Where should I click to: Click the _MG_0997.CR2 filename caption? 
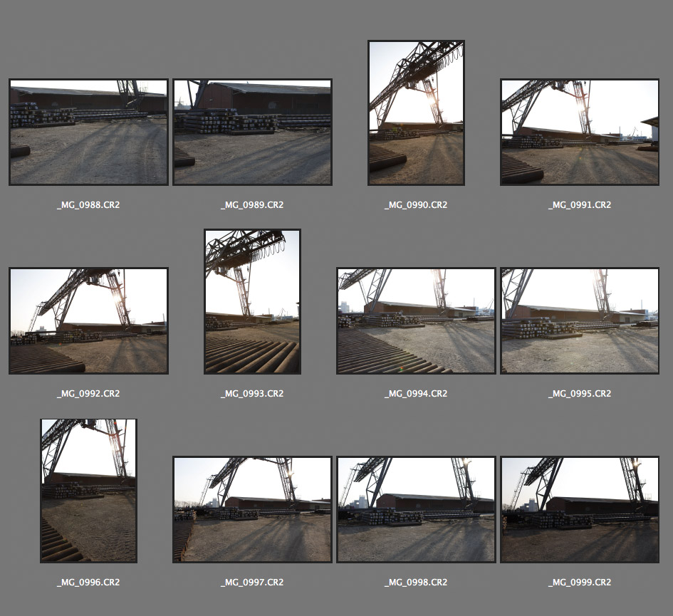pyautogui.click(x=252, y=583)
